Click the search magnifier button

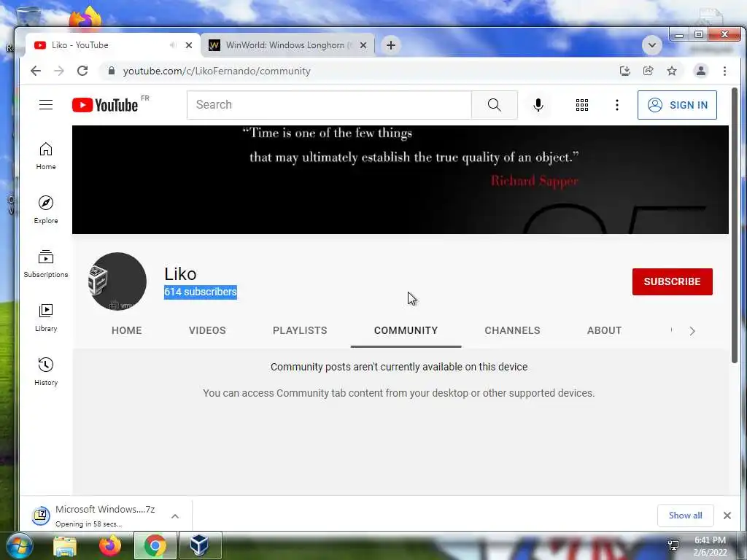(x=494, y=105)
